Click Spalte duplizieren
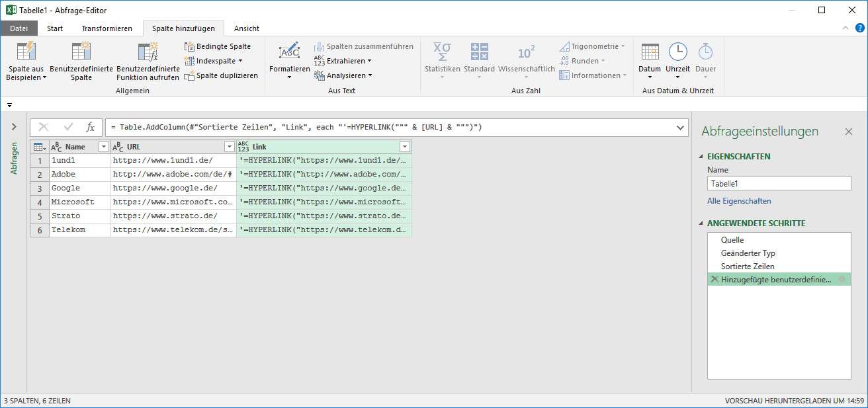868x408 pixels. click(x=222, y=75)
